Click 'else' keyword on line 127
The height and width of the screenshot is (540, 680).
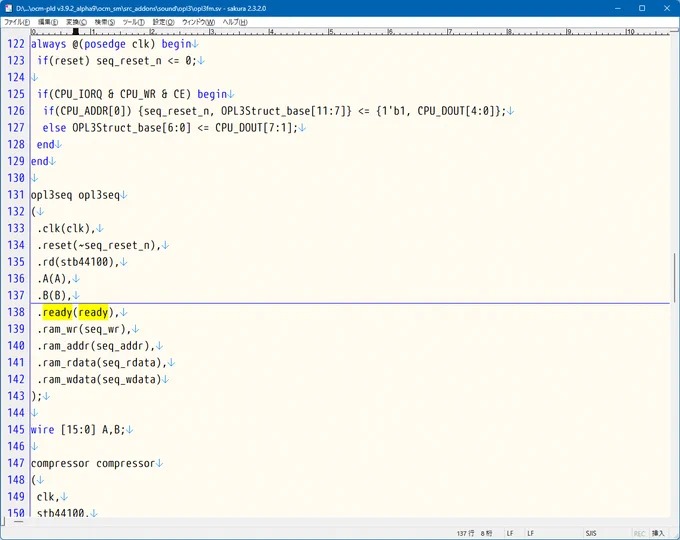(x=54, y=128)
